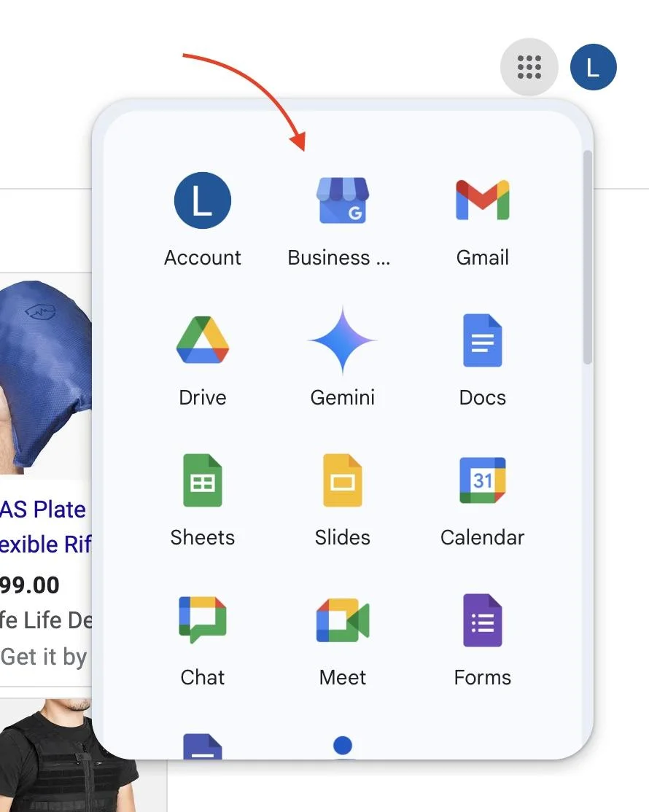Open Google Forms from the apps menu
This screenshot has width=649, height=812.
pos(482,639)
